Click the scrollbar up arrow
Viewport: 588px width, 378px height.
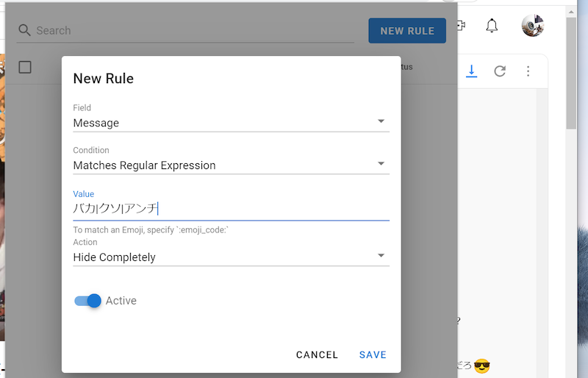572,10
